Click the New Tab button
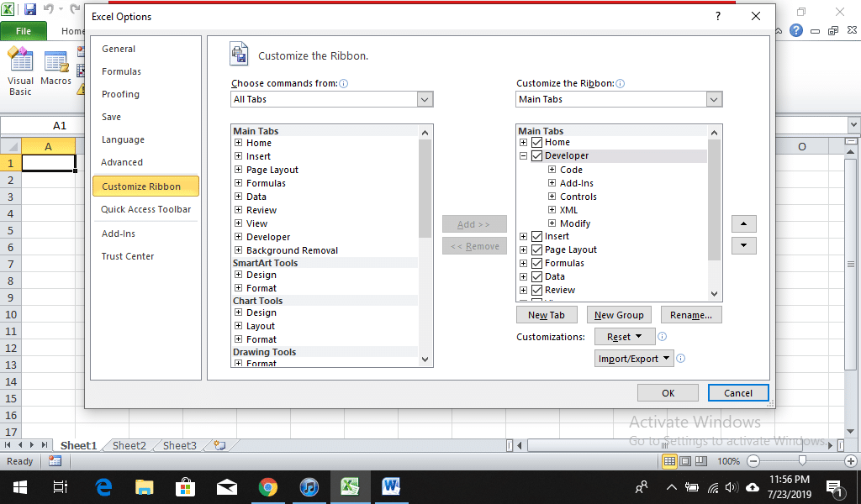The height and width of the screenshot is (504, 861). [x=547, y=315]
